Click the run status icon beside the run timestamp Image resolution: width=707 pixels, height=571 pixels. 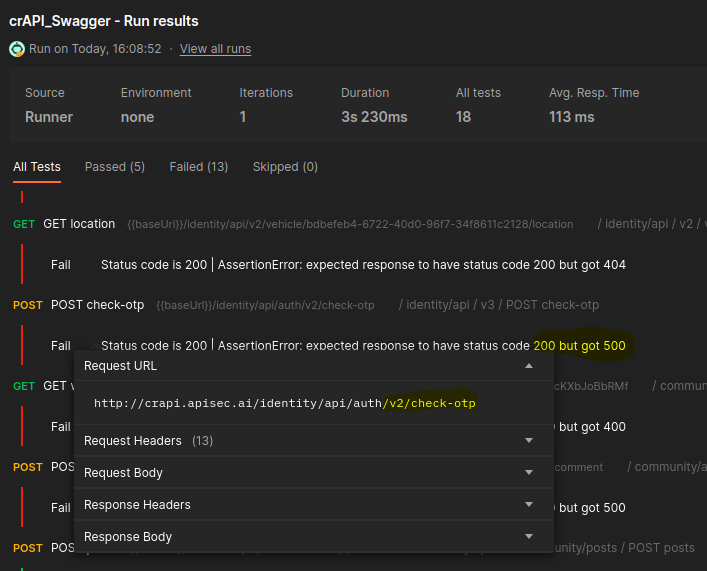[x=17, y=49]
